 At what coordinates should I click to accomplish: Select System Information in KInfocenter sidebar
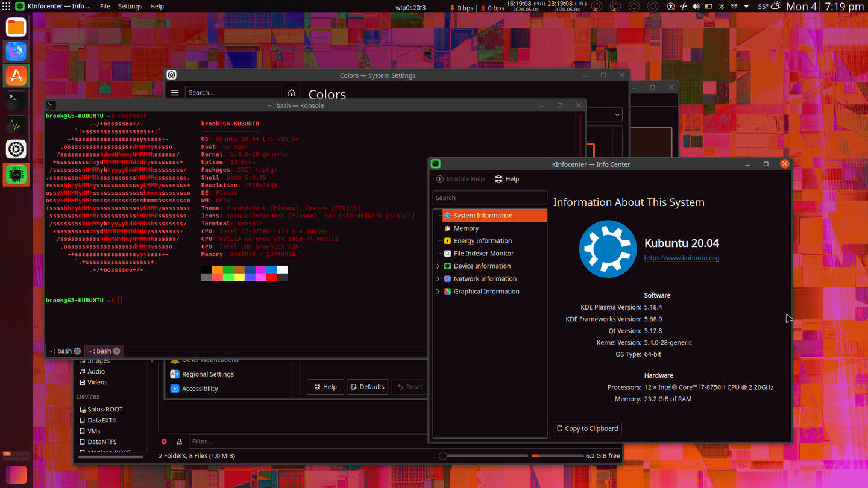494,216
